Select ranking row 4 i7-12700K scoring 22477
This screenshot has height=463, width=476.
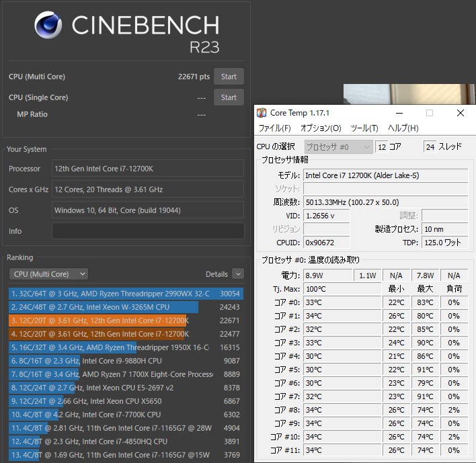point(126,334)
